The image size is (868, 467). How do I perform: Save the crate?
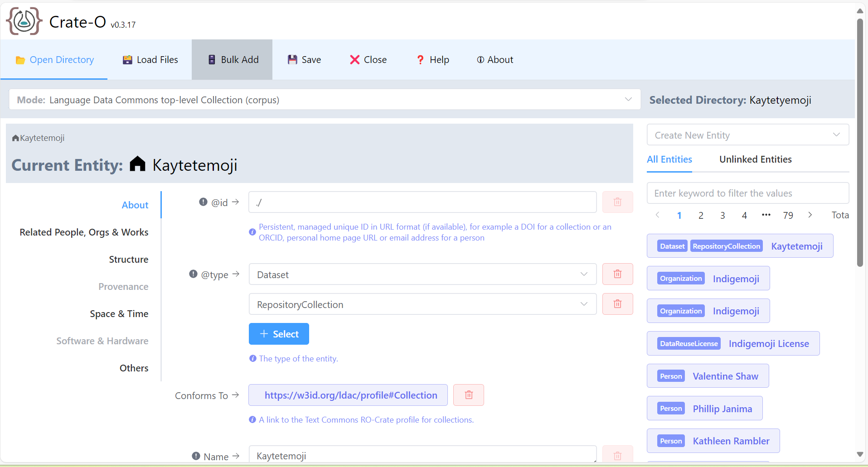tap(304, 60)
